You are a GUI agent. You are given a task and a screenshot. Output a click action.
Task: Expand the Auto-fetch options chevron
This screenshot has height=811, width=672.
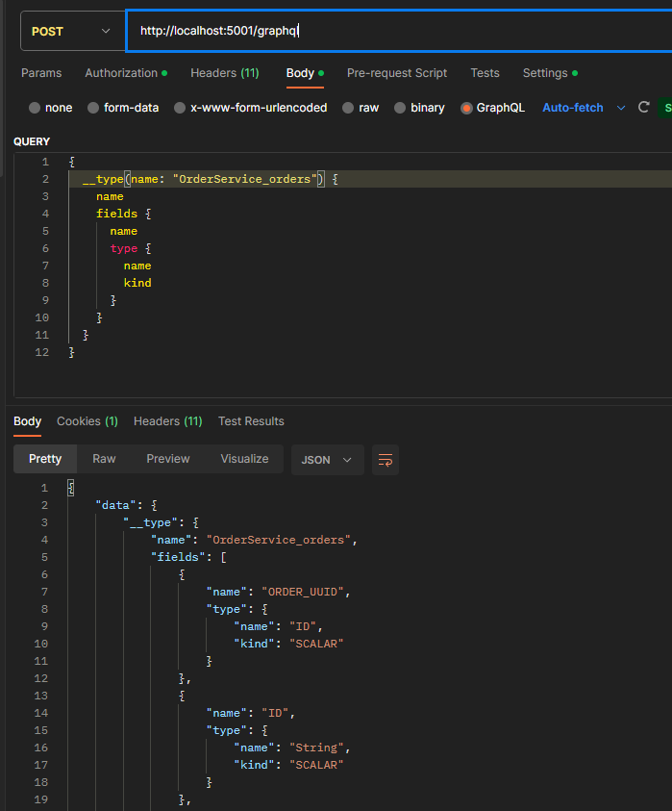pyautogui.click(x=620, y=108)
